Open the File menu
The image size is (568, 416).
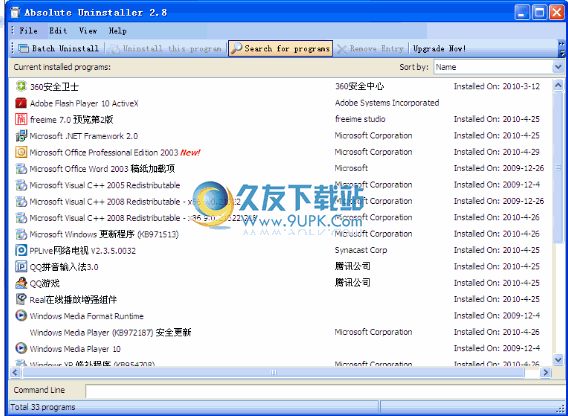pos(28,31)
